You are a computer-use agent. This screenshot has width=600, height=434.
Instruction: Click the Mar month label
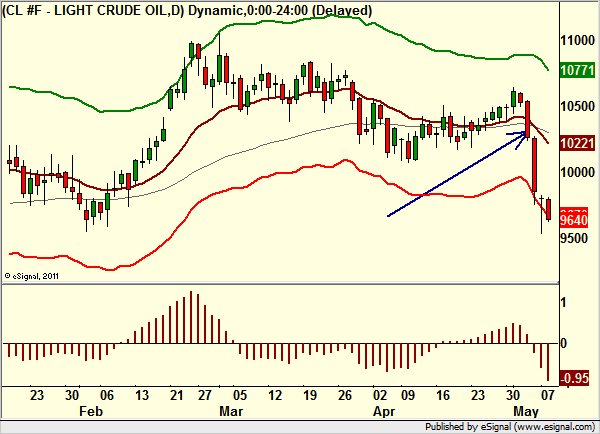tap(231, 411)
